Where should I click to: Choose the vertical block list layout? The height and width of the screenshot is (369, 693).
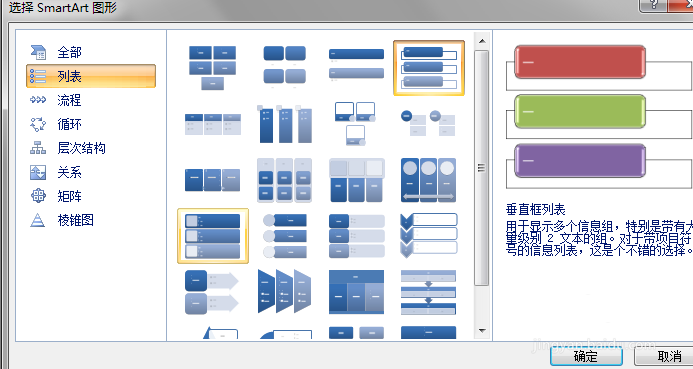356,236
